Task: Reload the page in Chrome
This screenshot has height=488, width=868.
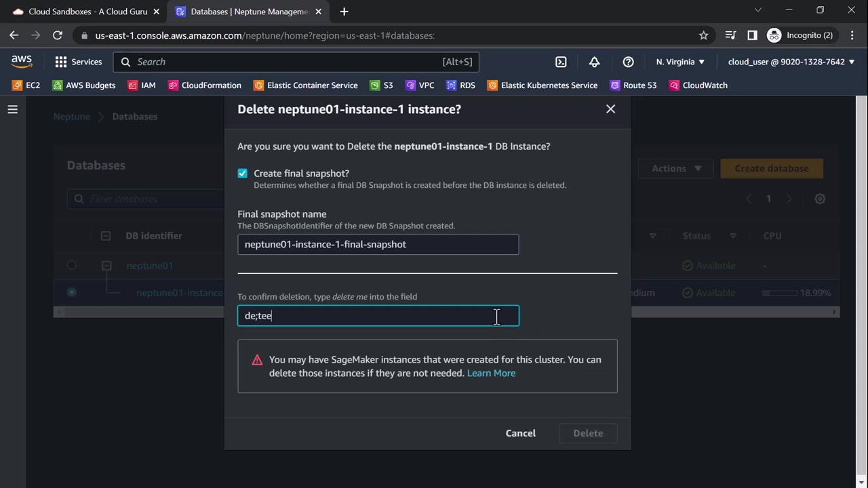Action: pyautogui.click(x=58, y=35)
